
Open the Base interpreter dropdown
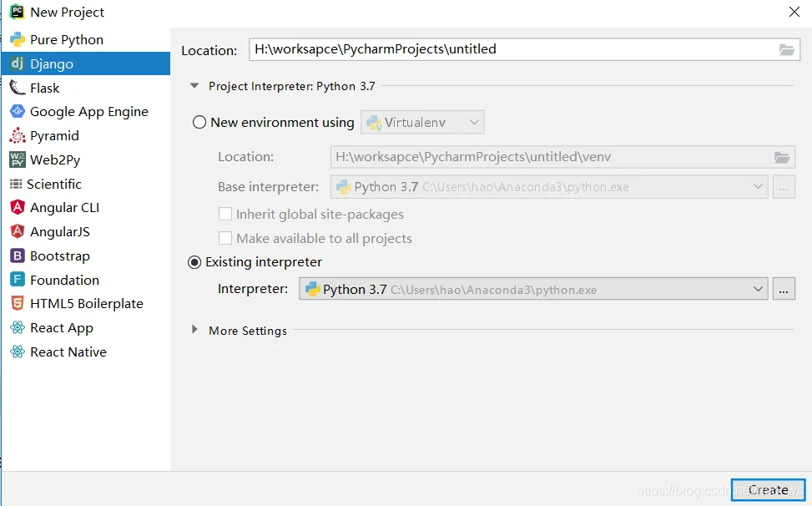click(549, 187)
